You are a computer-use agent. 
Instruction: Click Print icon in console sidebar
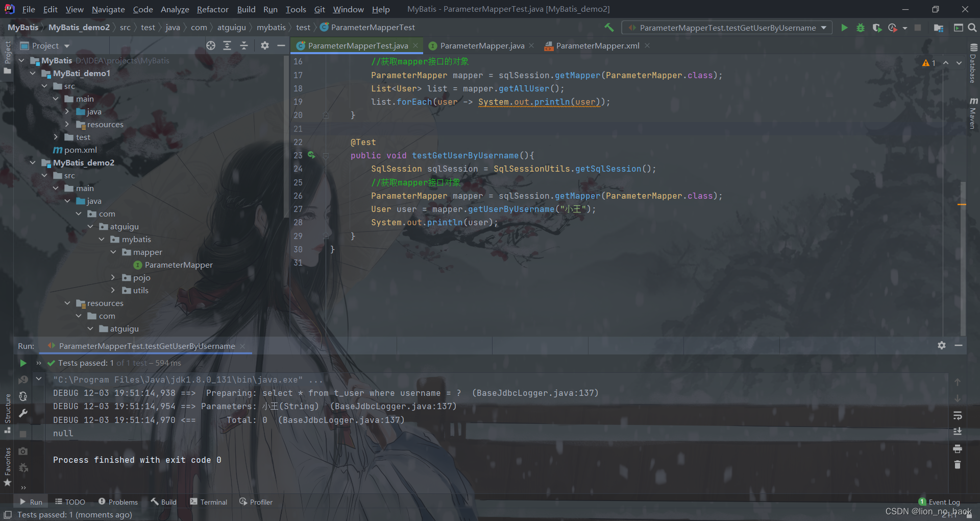(x=958, y=448)
